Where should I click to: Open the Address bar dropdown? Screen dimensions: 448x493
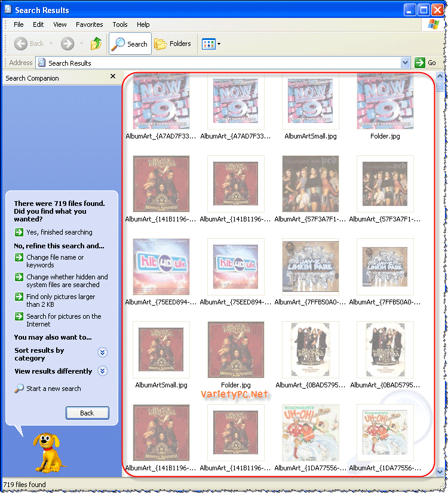click(405, 63)
